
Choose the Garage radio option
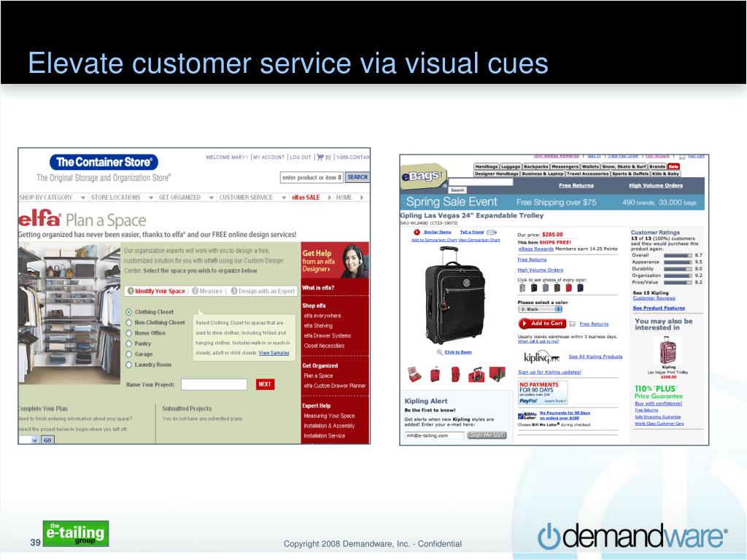pyautogui.click(x=128, y=354)
